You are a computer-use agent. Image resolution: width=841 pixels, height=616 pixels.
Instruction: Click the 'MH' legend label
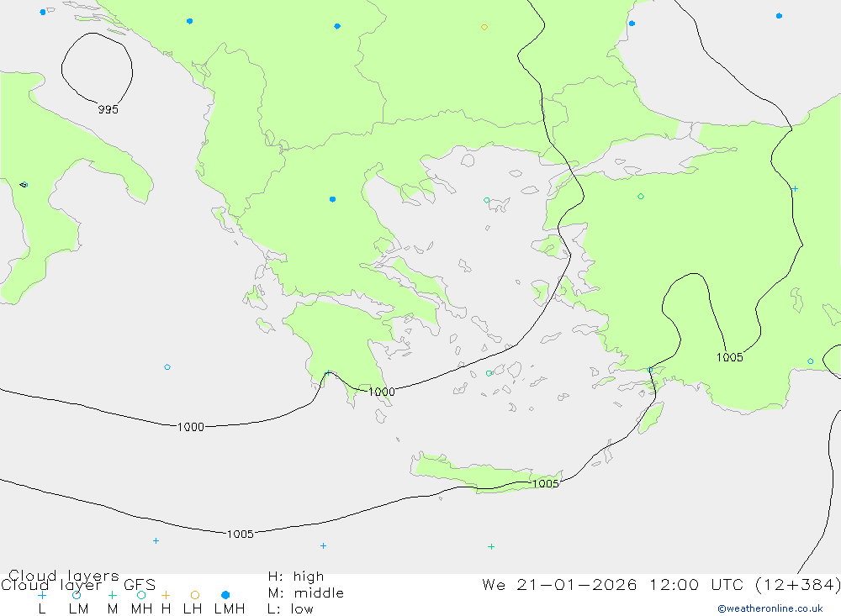(141, 609)
